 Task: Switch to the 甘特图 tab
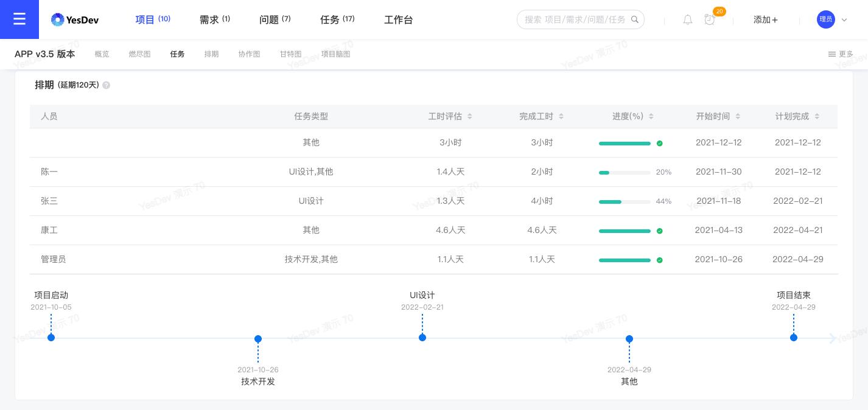(x=290, y=54)
